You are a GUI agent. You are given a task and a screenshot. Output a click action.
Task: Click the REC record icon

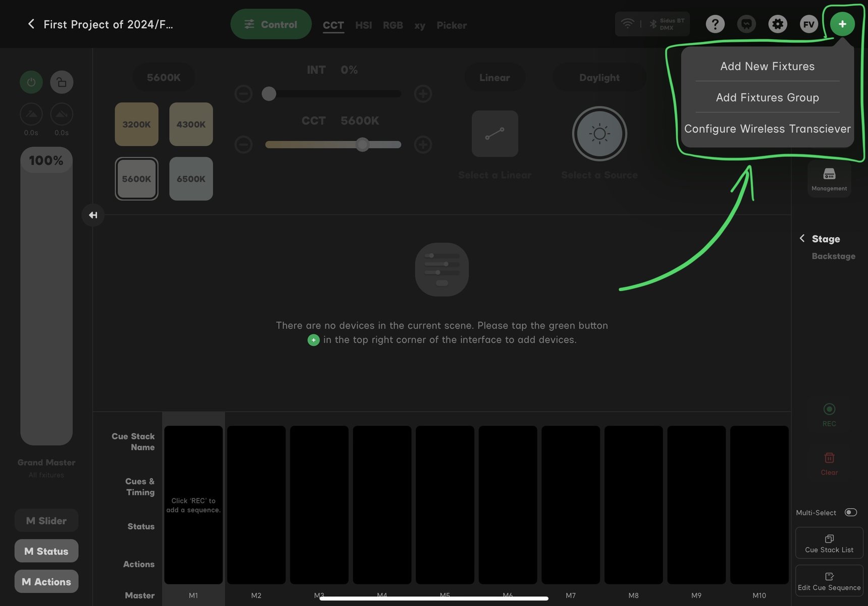pyautogui.click(x=829, y=409)
